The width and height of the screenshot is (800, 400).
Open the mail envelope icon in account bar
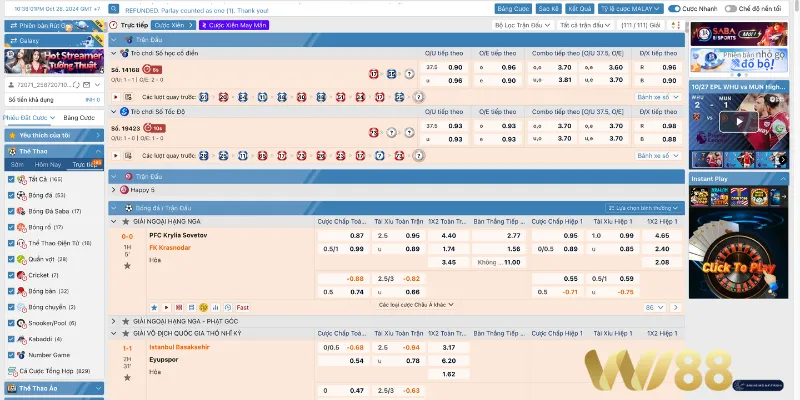[x=86, y=85]
